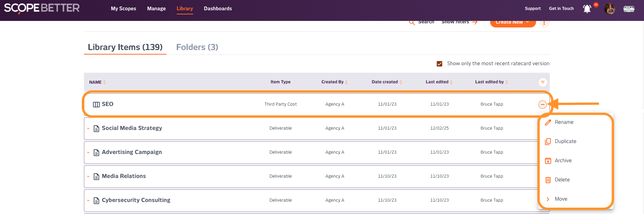Toggle 'Show only the most recent ratecard version' checkbox
Viewport: 644px width, 214px height.
tap(439, 64)
